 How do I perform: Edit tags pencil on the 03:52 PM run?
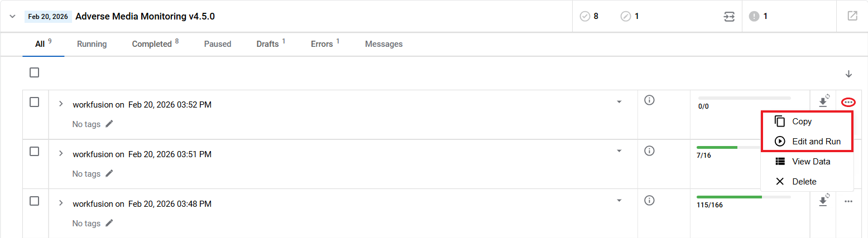(109, 124)
